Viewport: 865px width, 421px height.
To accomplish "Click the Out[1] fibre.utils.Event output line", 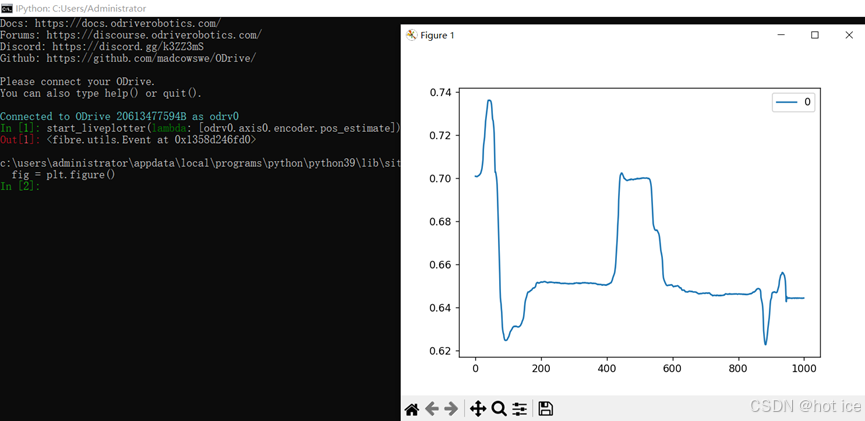I will (128, 140).
